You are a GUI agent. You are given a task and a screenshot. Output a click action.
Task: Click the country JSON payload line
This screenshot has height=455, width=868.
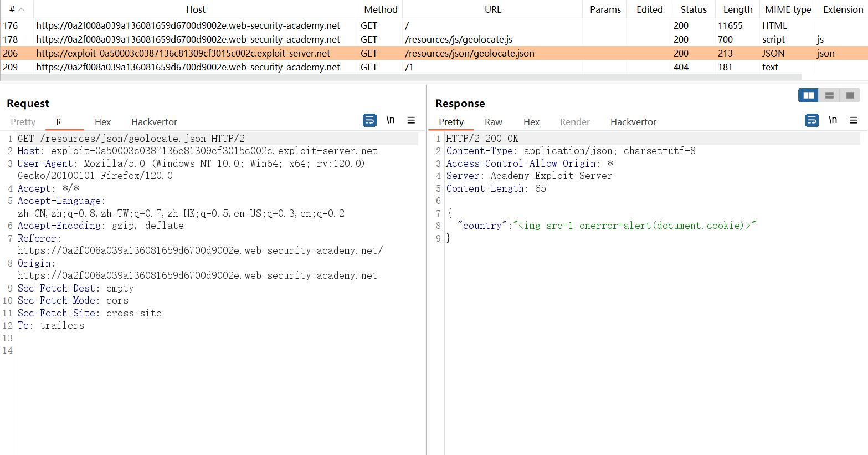(607, 226)
